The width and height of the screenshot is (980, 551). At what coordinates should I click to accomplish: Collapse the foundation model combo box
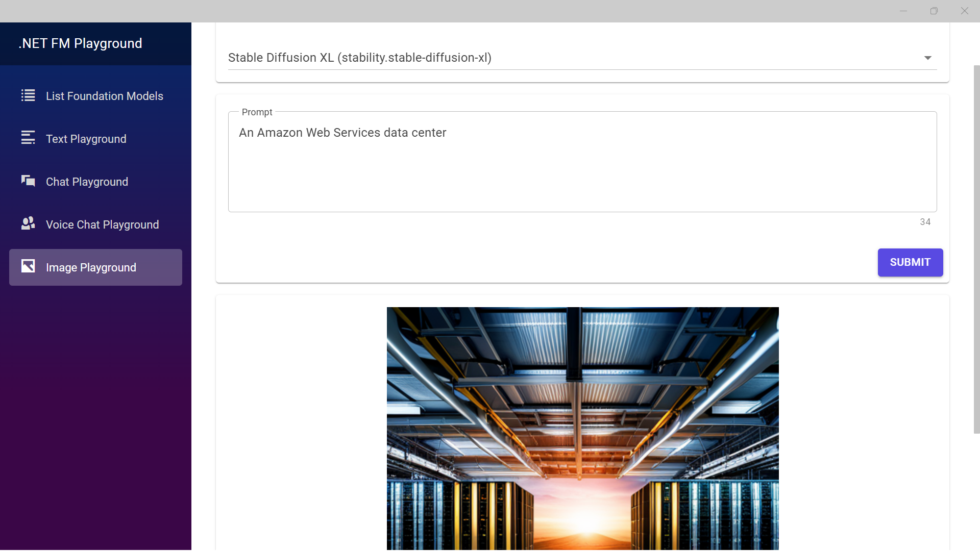coord(927,58)
